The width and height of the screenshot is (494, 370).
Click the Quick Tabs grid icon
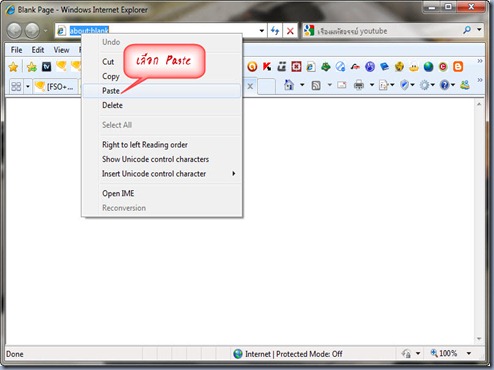[x=16, y=87]
